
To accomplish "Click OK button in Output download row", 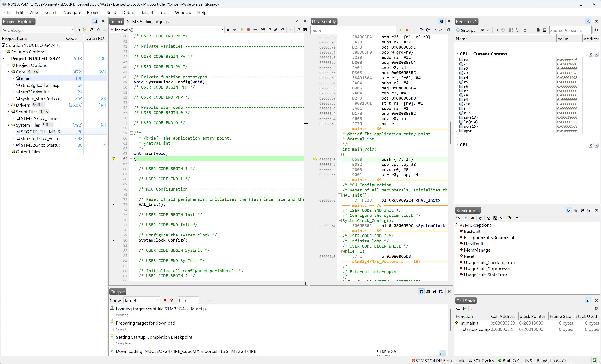I will pos(442,354).
